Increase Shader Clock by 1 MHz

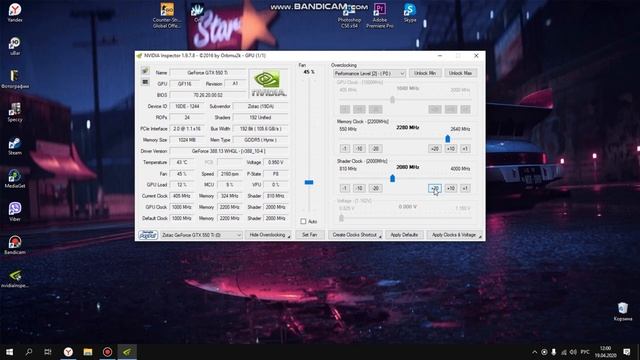[x=465, y=188]
